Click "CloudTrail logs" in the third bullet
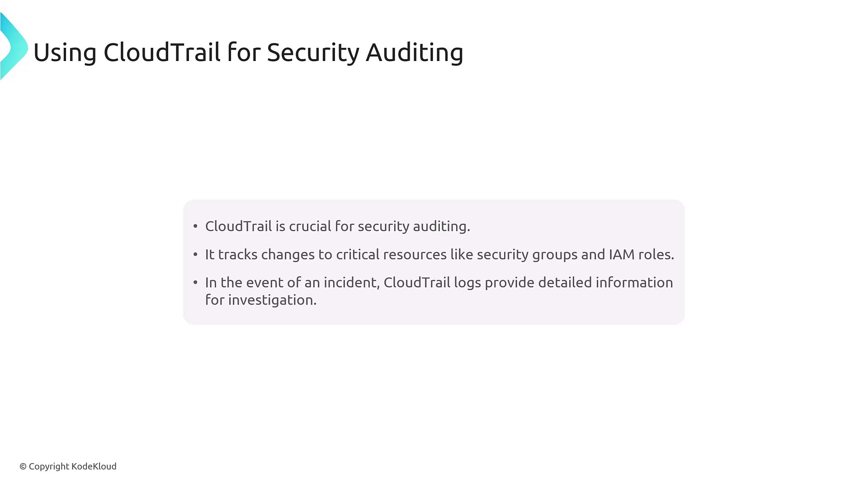Image resolution: width=868 pixels, height=488 pixels. [432, 282]
